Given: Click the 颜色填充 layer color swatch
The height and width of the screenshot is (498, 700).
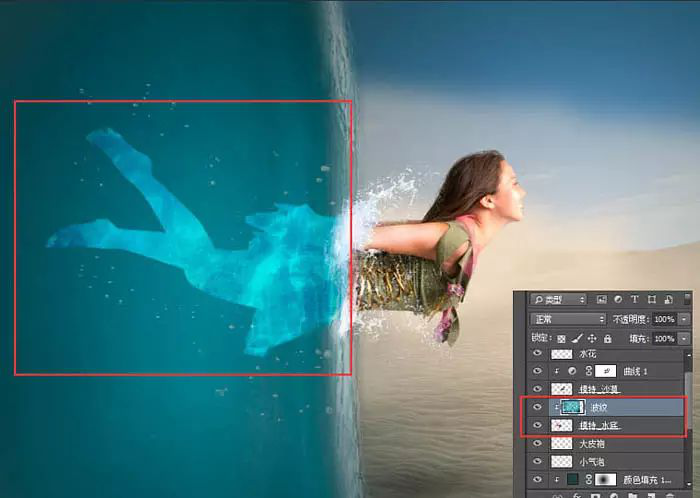Looking at the screenshot, I should click(x=574, y=480).
